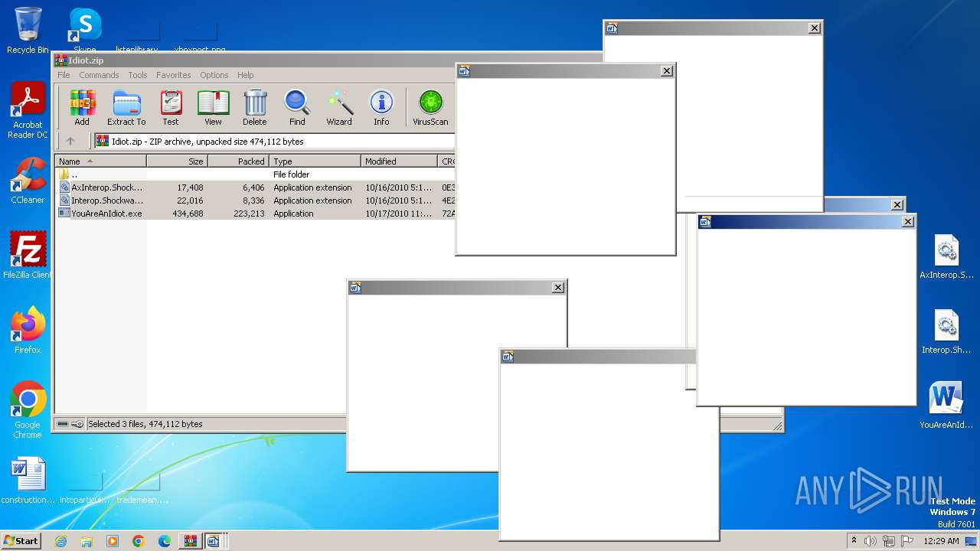Screen dimensions: 980x551
Task: Click the Info toolbar icon
Action: click(x=381, y=107)
